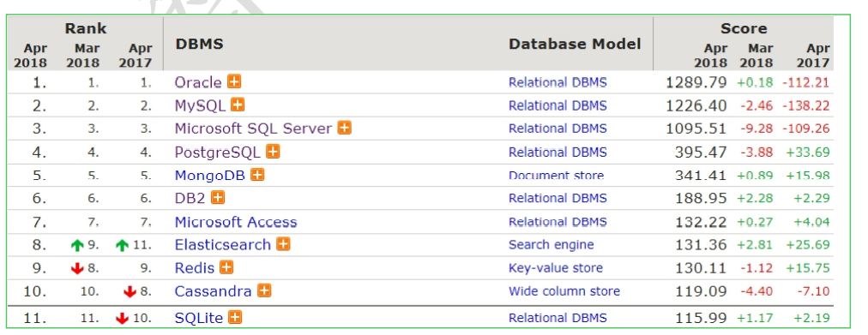
Task: Follow the Elasticsearch link
Action: coord(222,244)
